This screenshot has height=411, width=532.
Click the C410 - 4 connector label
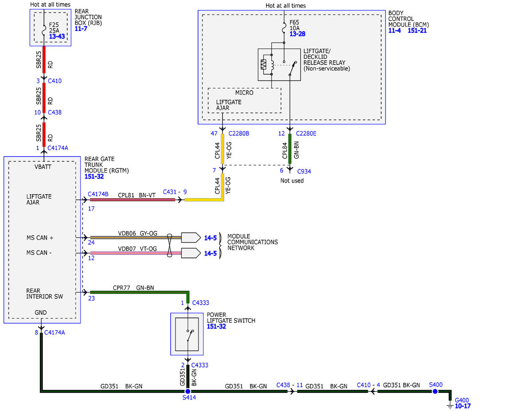(368, 385)
